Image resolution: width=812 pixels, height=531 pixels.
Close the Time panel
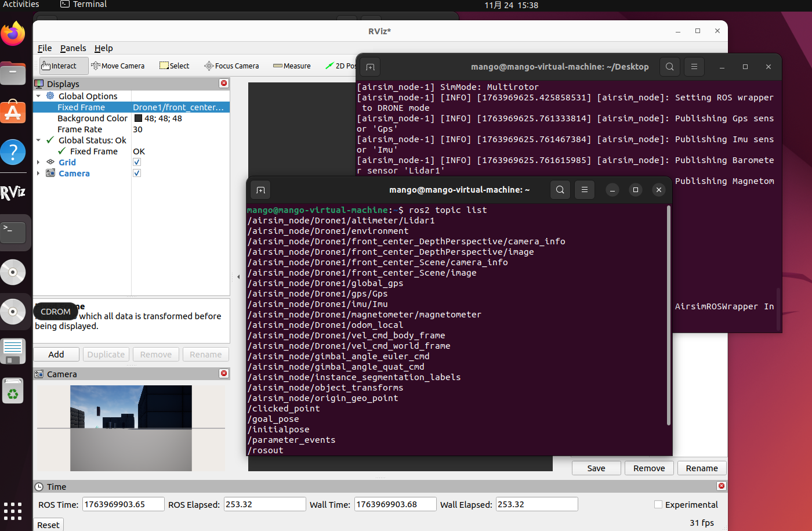722,486
